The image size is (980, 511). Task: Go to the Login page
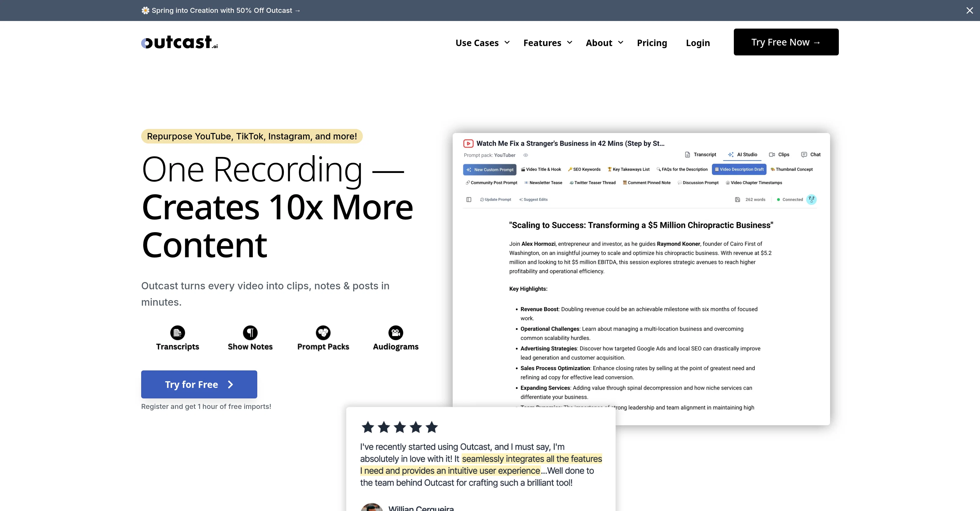[698, 43]
